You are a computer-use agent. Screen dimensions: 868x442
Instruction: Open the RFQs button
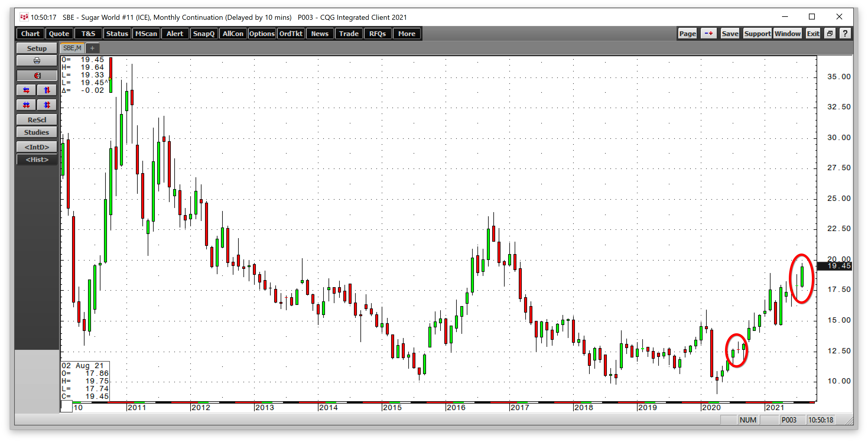pos(378,34)
